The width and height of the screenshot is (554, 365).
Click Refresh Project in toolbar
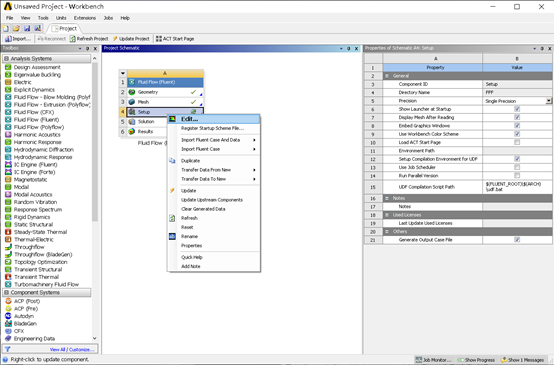coord(89,39)
